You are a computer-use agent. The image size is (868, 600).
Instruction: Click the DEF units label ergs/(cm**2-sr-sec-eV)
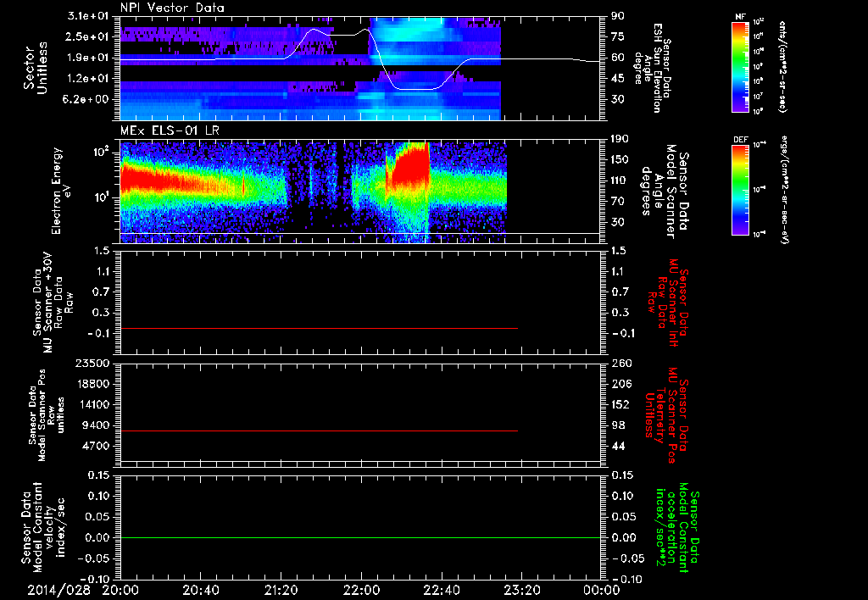pos(785,192)
